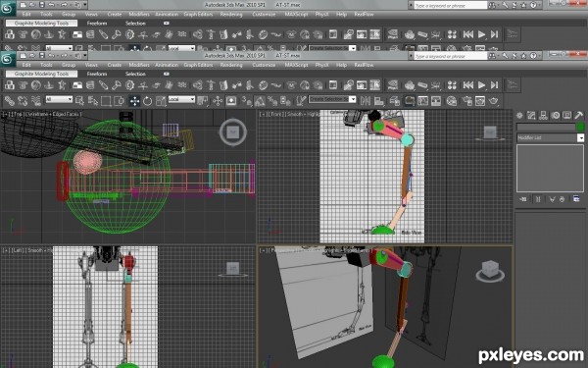This screenshot has height=368, width=588.
Task: Toggle Show End Result below modifier stack
Action: [538, 199]
